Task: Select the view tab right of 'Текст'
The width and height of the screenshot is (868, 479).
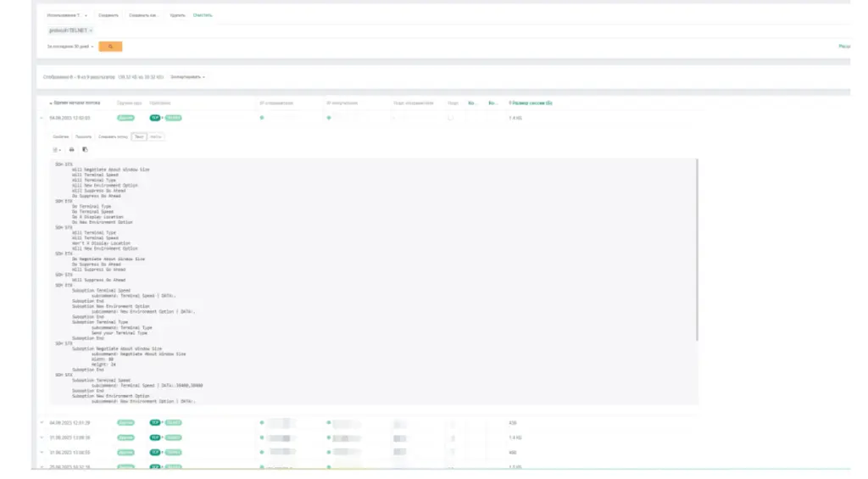Action: point(156,136)
